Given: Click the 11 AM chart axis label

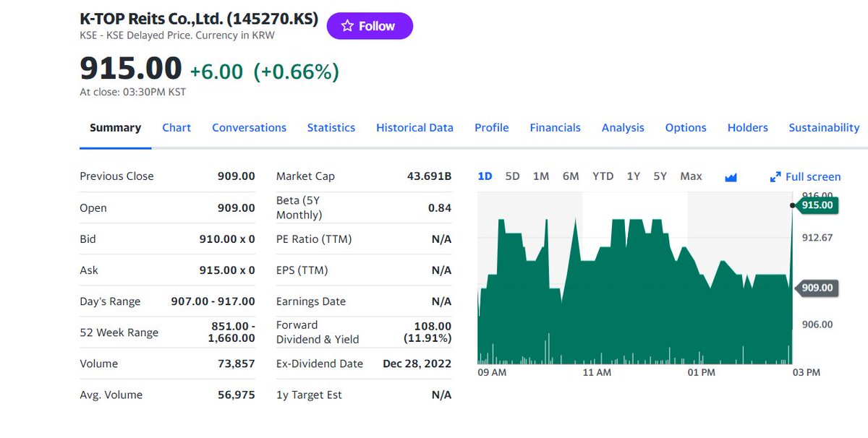Looking at the screenshot, I should click(597, 372).
